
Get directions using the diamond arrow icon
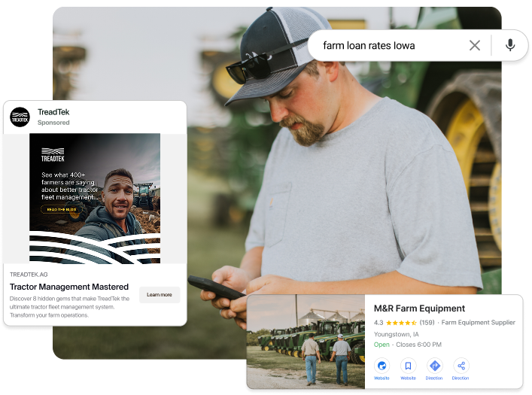point(435,366)
